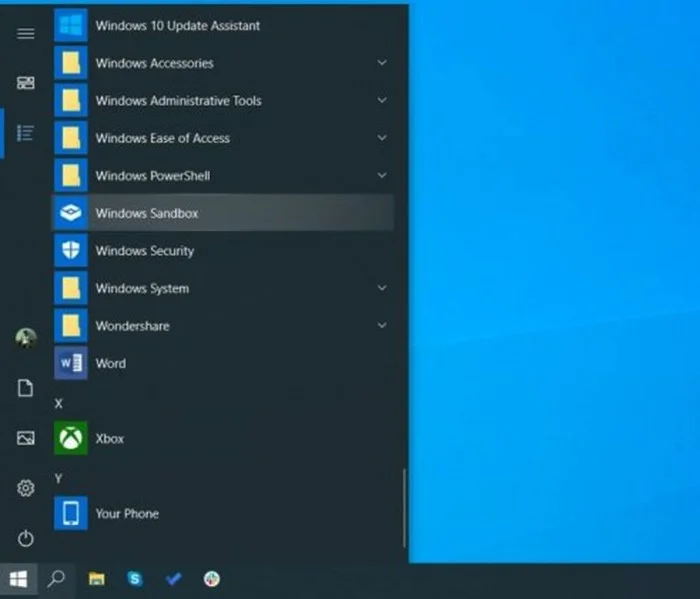700x599 pixels.
Task: Click the Xbox app icon
Action: pos(71,438)
